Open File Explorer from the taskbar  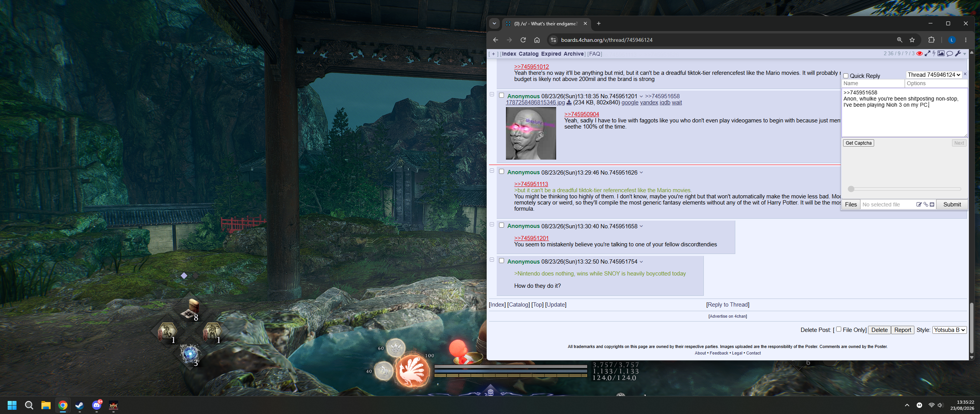click(46, 405)
